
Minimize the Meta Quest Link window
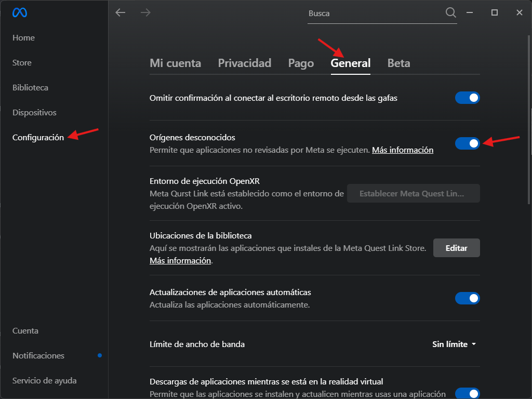[x=470, y=12]
